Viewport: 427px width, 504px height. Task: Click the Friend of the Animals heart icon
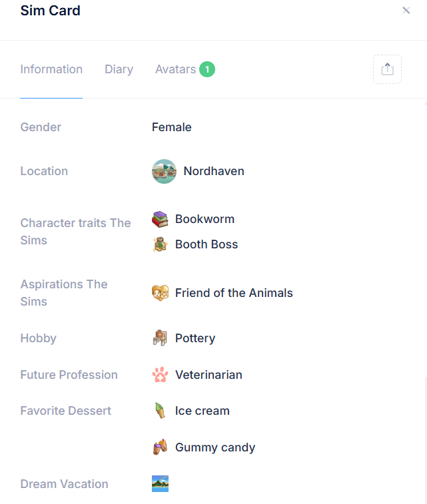point(160,293)
